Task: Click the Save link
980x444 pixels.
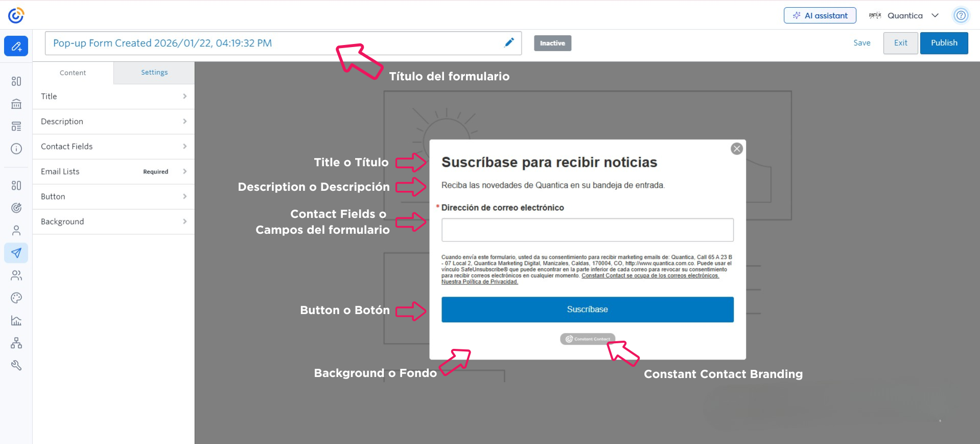Action: point(861,43)
